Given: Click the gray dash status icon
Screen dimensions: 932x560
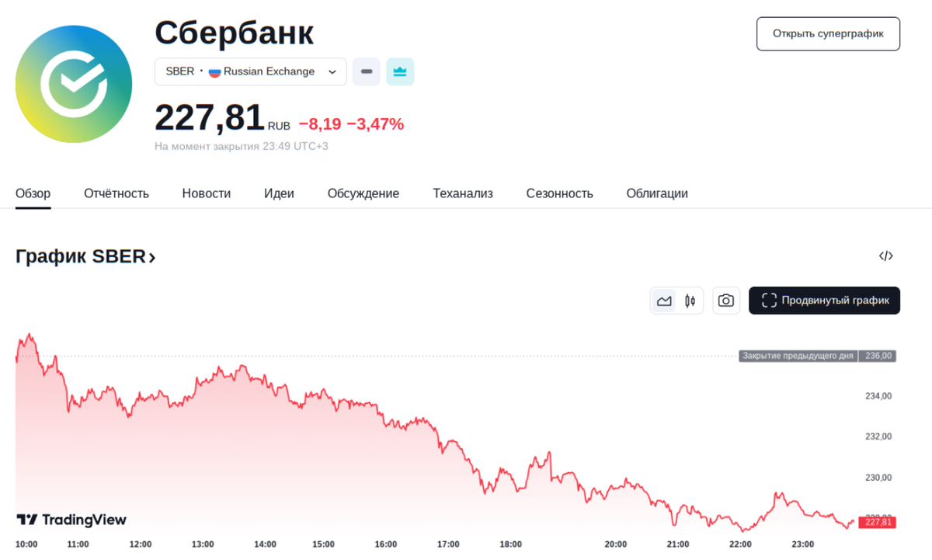Looking at the screenshot, I should tap(367, 71).
